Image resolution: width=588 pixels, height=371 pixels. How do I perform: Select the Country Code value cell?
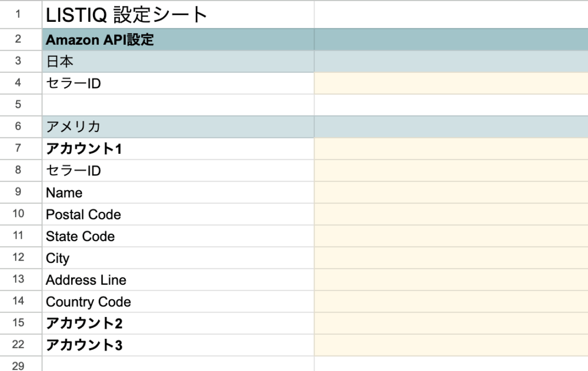click(x=451, y=302)
